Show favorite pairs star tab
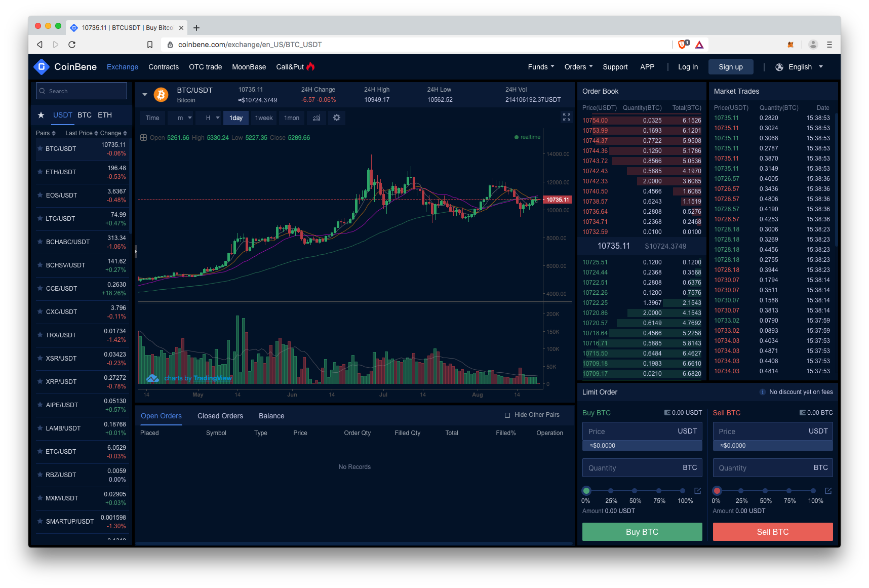Screen dimensions: 869x588 click(x=41, y=115)
